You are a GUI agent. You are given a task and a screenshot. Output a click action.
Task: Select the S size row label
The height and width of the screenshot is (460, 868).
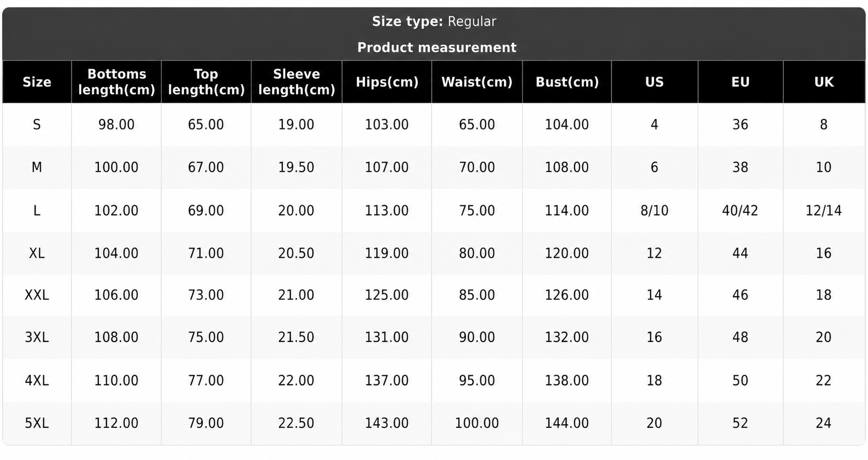37,124
